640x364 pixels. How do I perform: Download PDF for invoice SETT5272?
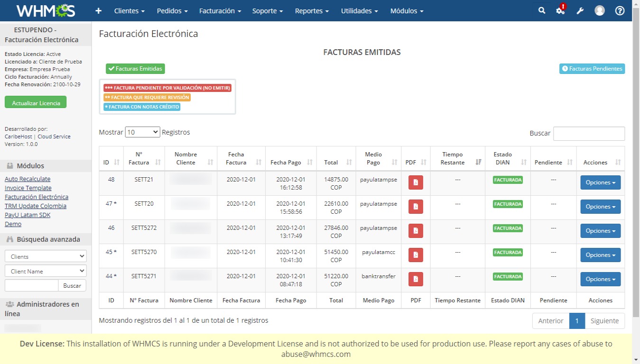(x=416, y=231)
